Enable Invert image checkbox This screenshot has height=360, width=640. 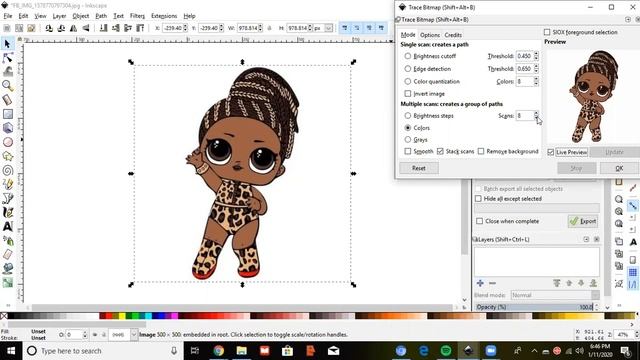tap(407, 93)
